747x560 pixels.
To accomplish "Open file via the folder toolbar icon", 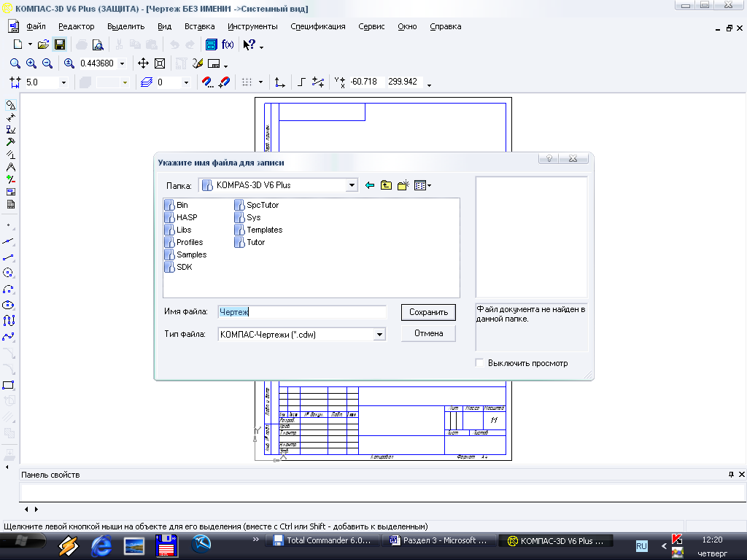I will pos(43,44).
